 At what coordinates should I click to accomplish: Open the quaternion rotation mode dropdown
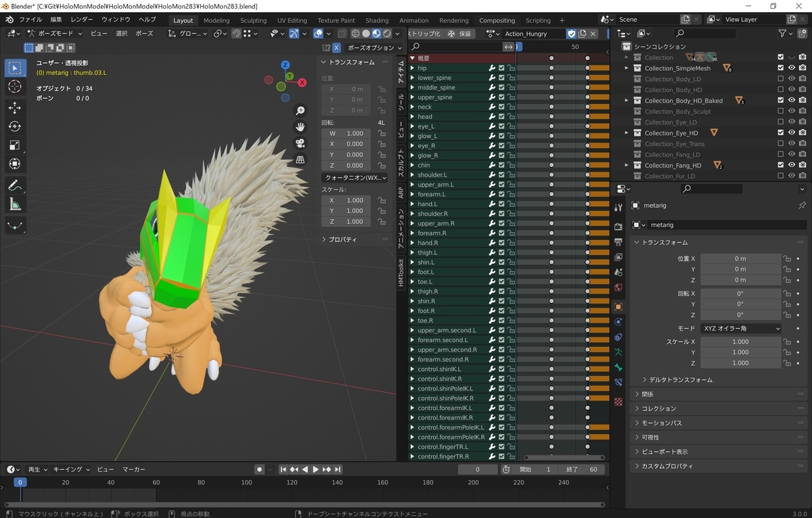(355, 178)
